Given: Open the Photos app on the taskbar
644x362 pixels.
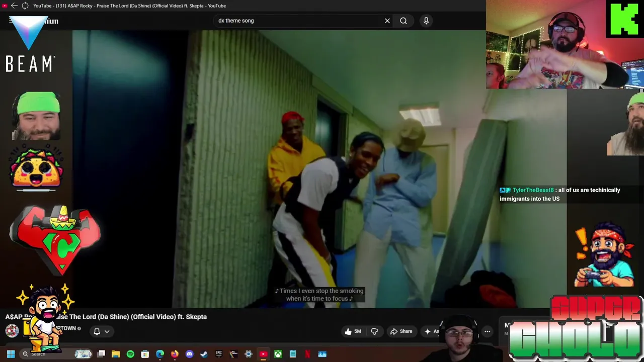Looking at the screenshot, I should pos(322,354).
